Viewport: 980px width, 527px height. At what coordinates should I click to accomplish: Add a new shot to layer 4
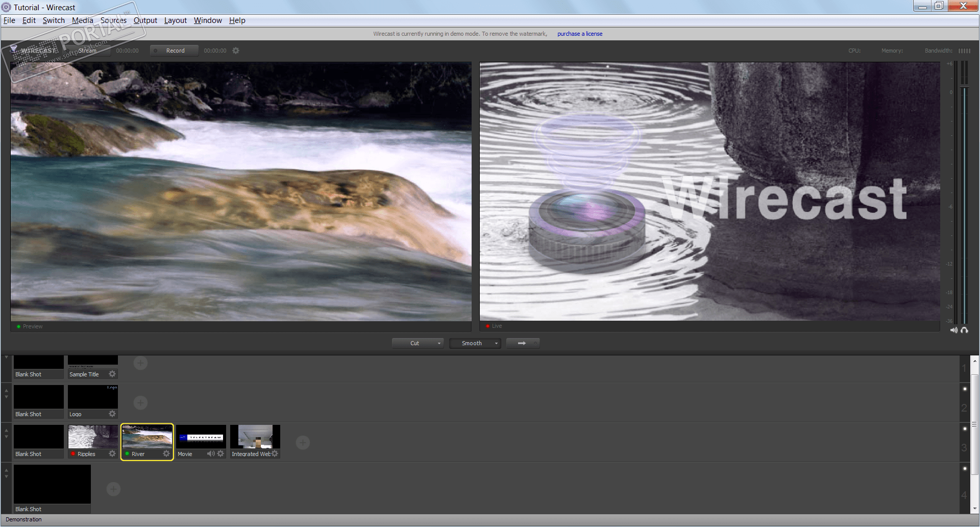pos(113,489)
